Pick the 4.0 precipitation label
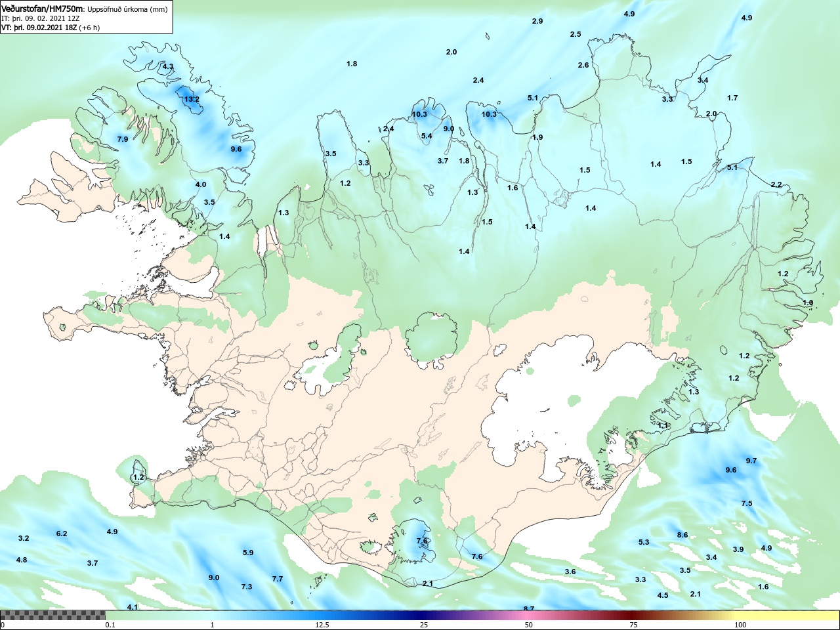The width and height of the screenshot is (840, 630). pos(201,185)
